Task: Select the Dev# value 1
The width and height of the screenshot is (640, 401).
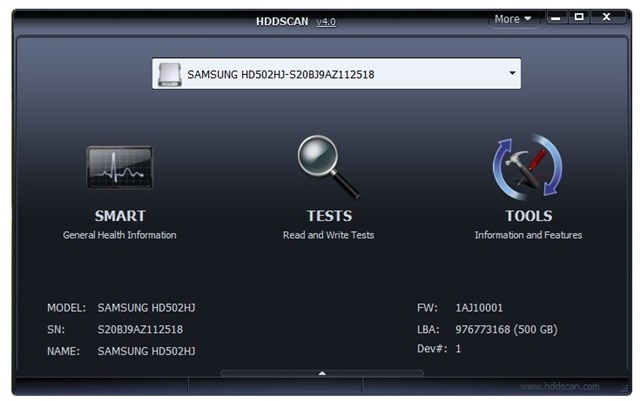Action: point(458,348)
